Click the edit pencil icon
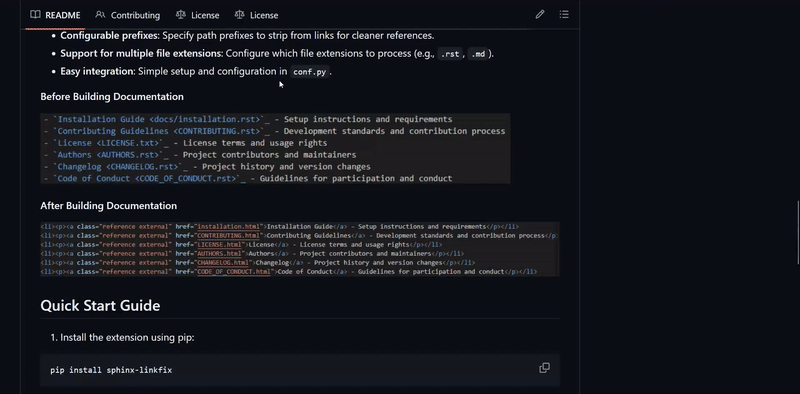Viewport: 800px width, 394px height. point(540,15)
